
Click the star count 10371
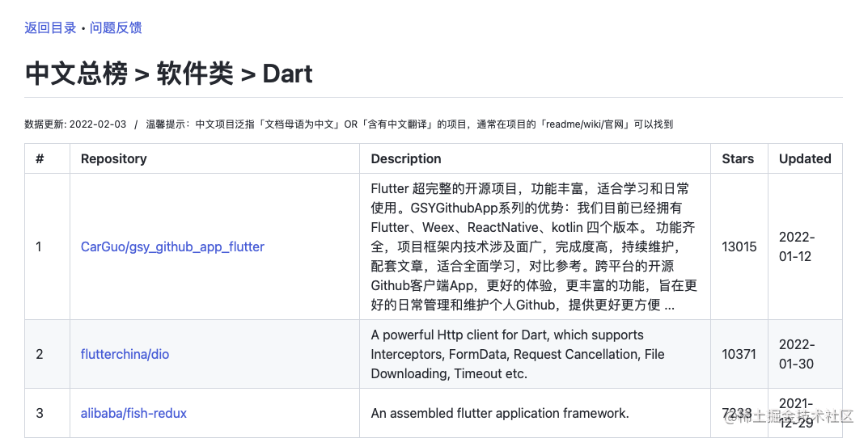click(x=739, y=354)
